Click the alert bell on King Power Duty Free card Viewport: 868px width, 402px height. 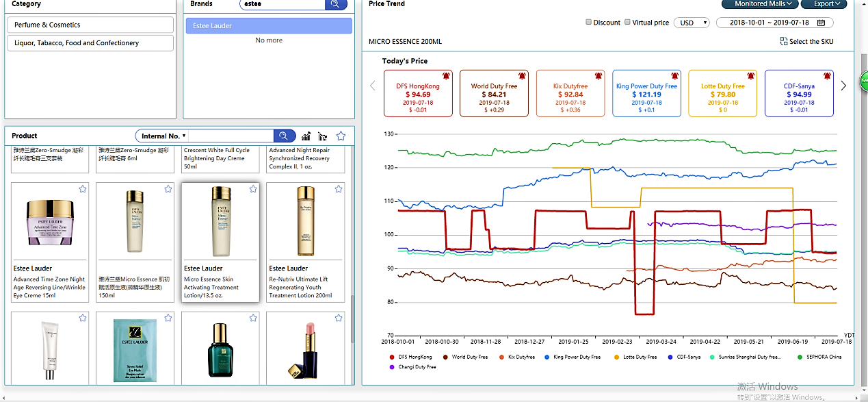pyautogui.click(x=674, y=75)
